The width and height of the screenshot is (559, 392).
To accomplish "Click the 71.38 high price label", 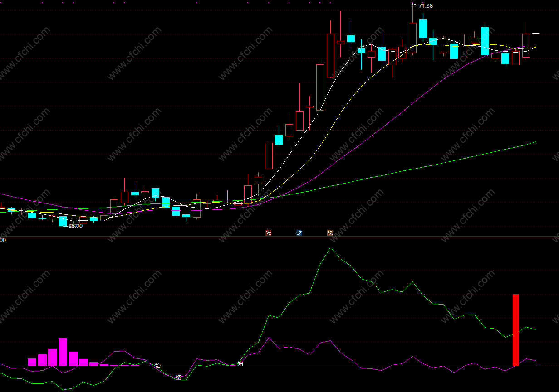I will pyautogui.click(x=426, y=5).
